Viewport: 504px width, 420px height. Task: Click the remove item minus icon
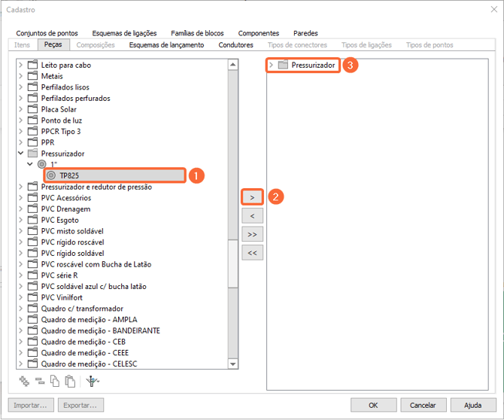click(39, 381)
